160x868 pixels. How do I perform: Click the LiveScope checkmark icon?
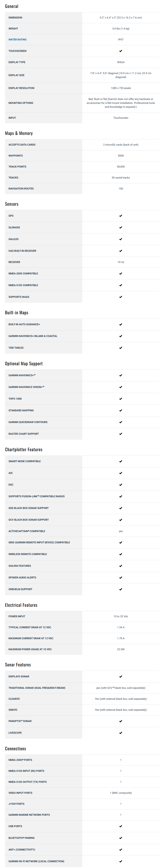coord(121,733)
